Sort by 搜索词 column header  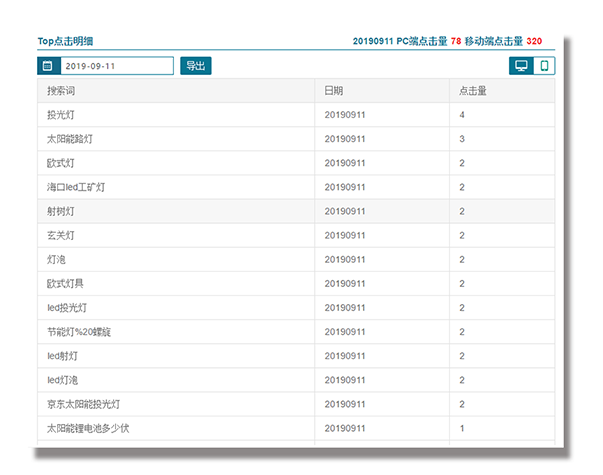point(61,91)
